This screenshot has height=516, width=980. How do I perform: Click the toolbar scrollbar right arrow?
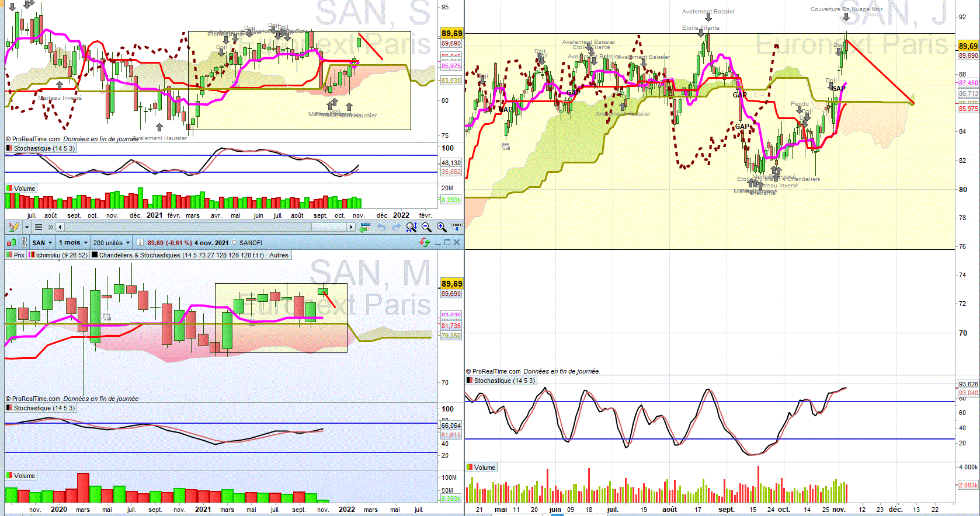tap(351, 227)
